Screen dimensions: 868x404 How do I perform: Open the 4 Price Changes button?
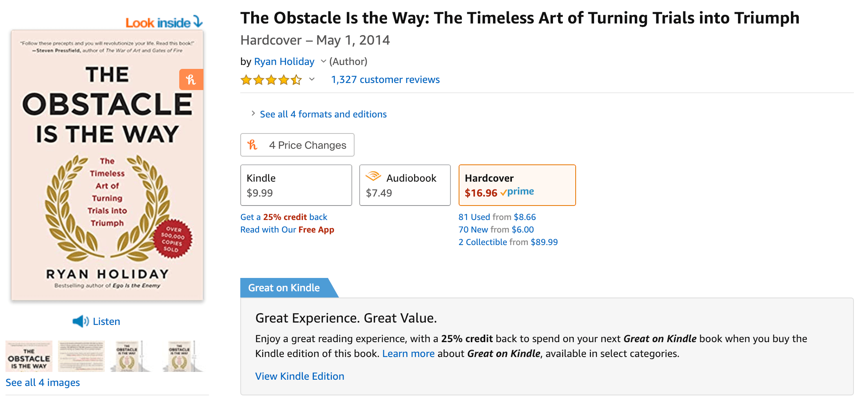click(x=297, y=145)
